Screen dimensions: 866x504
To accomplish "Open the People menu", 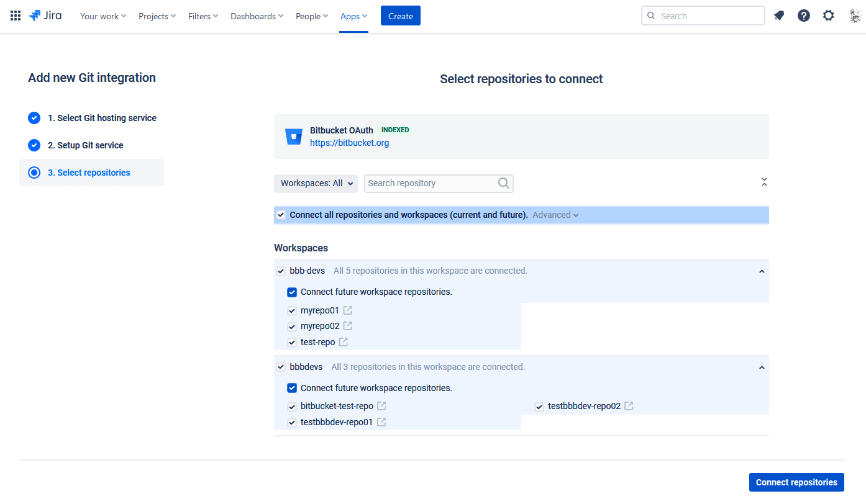I will tap(312, 16).
